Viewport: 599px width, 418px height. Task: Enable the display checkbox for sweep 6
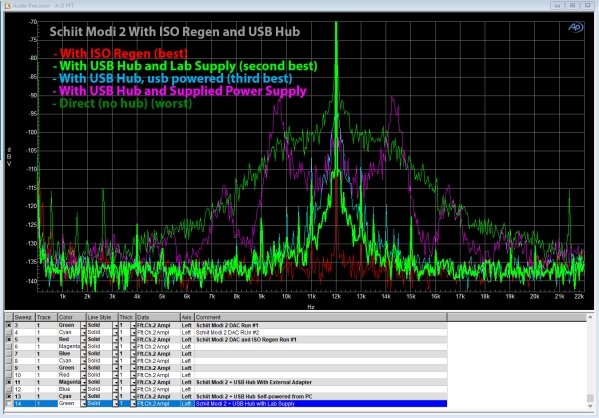(9, 347)
